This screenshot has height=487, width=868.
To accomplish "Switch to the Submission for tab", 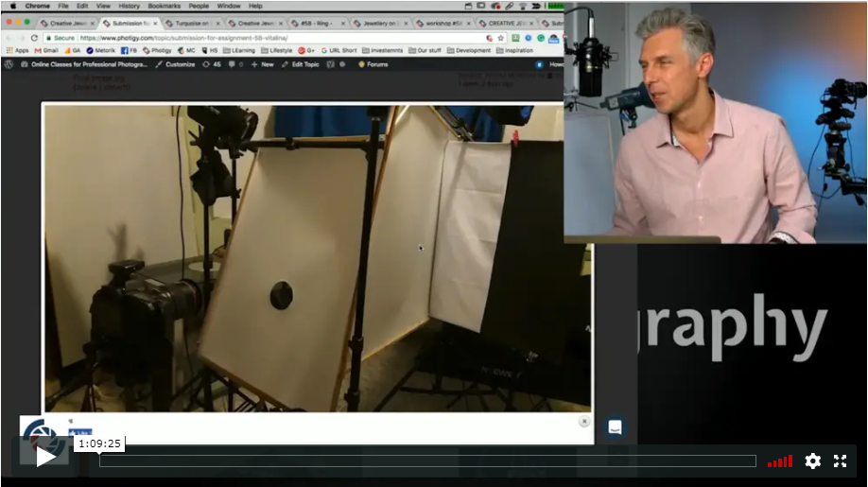I will click(x=130, y=24).
